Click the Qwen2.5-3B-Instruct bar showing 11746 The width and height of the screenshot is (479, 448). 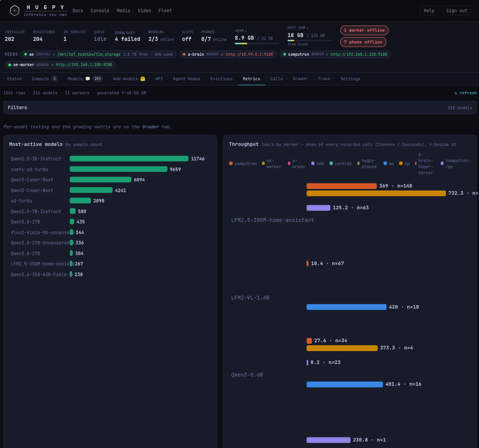pos(129,158)
